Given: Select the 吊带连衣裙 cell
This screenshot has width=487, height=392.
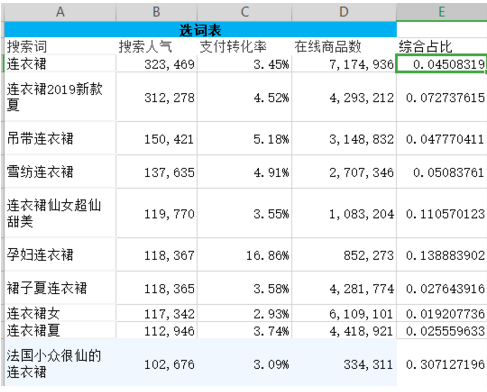Looking at the screenshot, I should point(60,138).
